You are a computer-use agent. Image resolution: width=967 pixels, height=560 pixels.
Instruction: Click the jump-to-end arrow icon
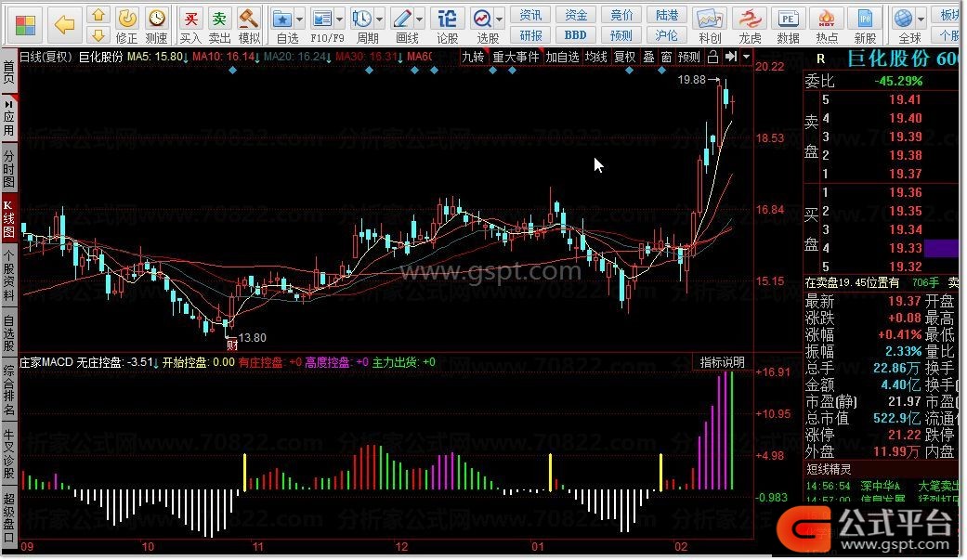pyautogui.click(x=731, y=58)
